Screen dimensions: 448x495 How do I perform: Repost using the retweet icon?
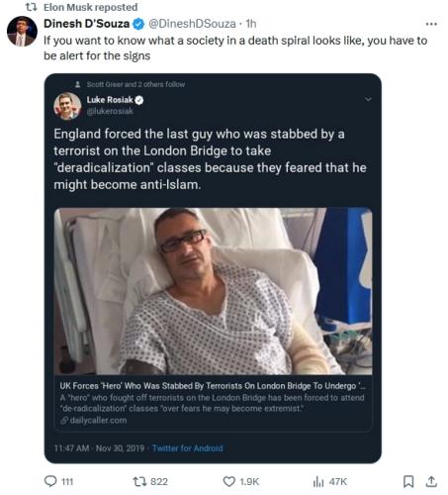click(138, 481)
